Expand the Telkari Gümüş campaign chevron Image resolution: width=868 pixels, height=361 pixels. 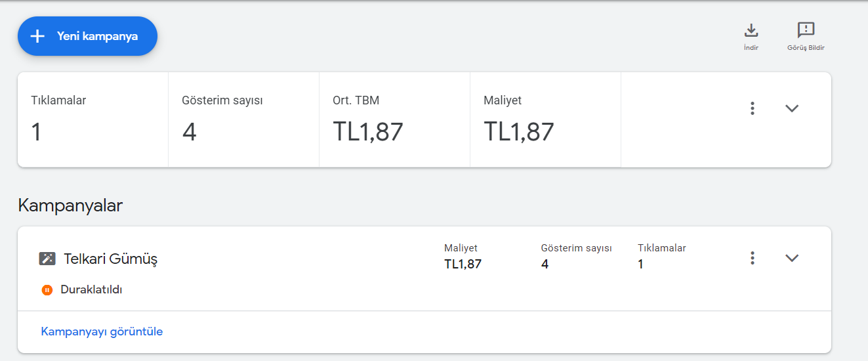pos(792,258)
